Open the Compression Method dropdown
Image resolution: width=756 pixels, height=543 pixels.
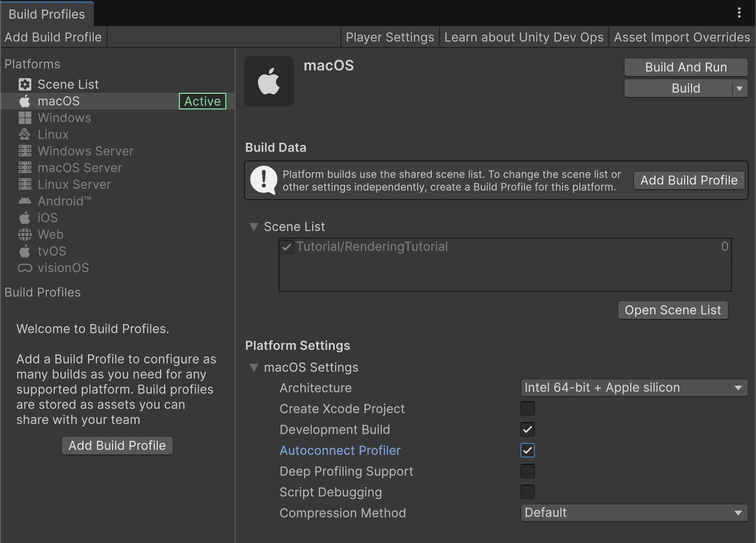(634, 513)
